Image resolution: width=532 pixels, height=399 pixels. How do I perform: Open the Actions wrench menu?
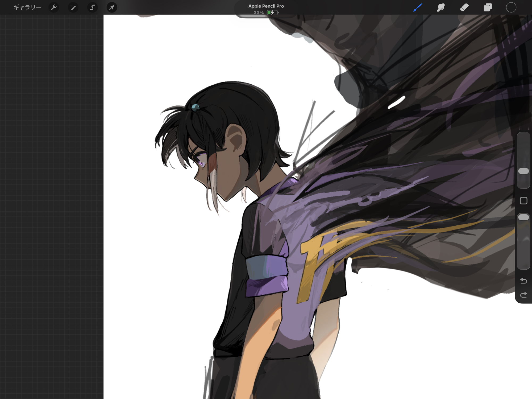pos(54,7)
